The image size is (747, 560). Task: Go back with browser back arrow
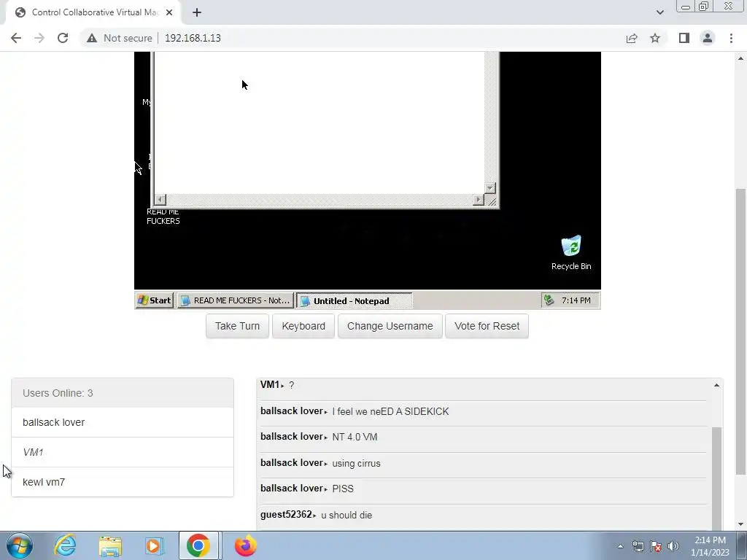16,38
